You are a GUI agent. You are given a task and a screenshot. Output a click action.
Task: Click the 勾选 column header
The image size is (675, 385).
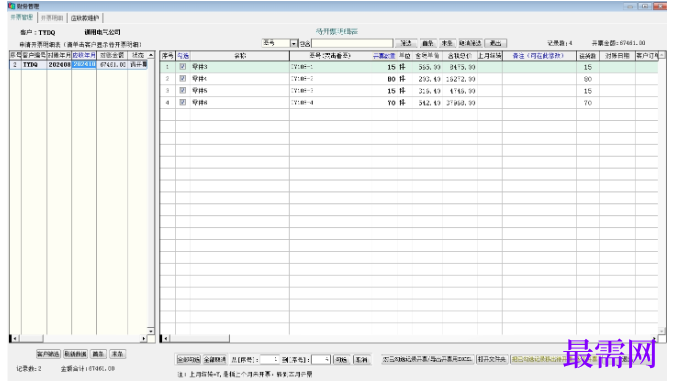(183, 56)
